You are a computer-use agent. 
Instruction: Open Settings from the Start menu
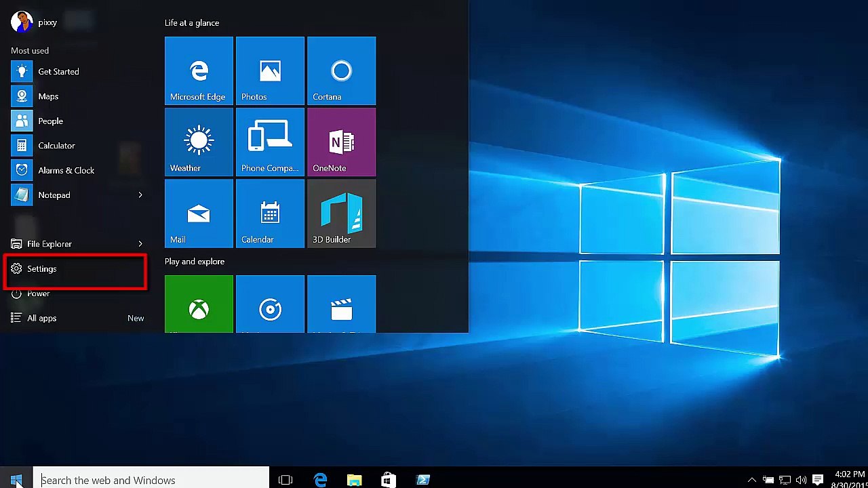(75, 269)
